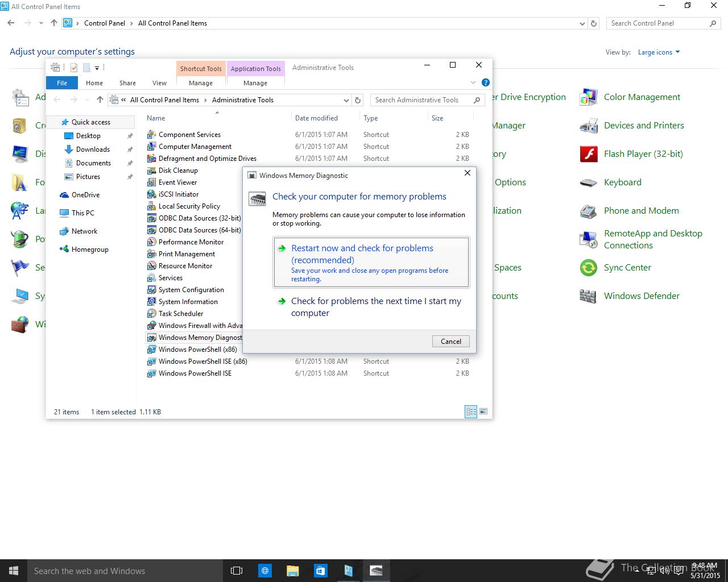Click Cancel in Memory Diagnostic dialog
This screenshot has width=728, height=582.
451,341
